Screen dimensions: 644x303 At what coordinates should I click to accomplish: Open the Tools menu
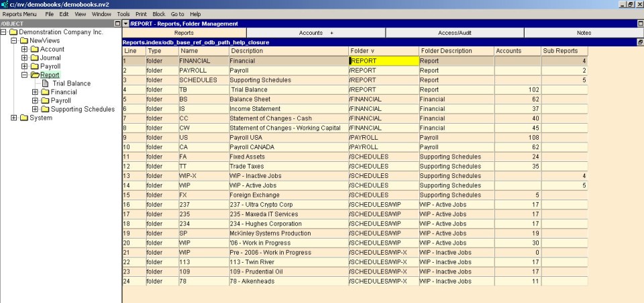tap(123, 13)
